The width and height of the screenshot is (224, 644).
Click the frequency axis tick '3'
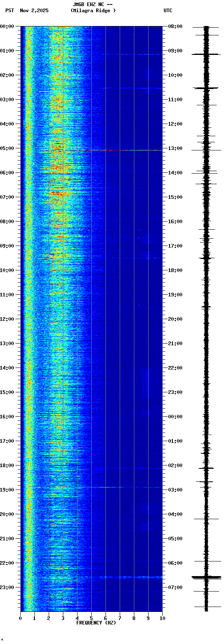(63, 618)
